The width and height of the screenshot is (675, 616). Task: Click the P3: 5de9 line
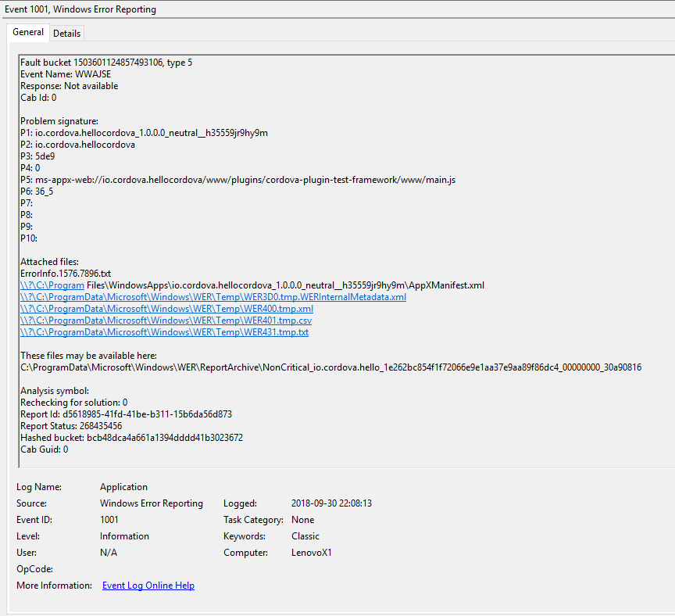[x=37, y=156]
